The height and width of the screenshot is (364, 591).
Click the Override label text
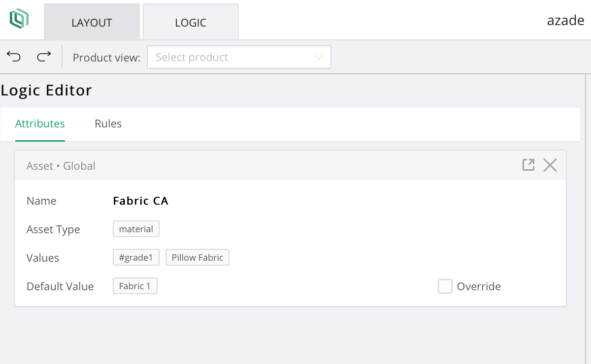click(x=479, y=286)
